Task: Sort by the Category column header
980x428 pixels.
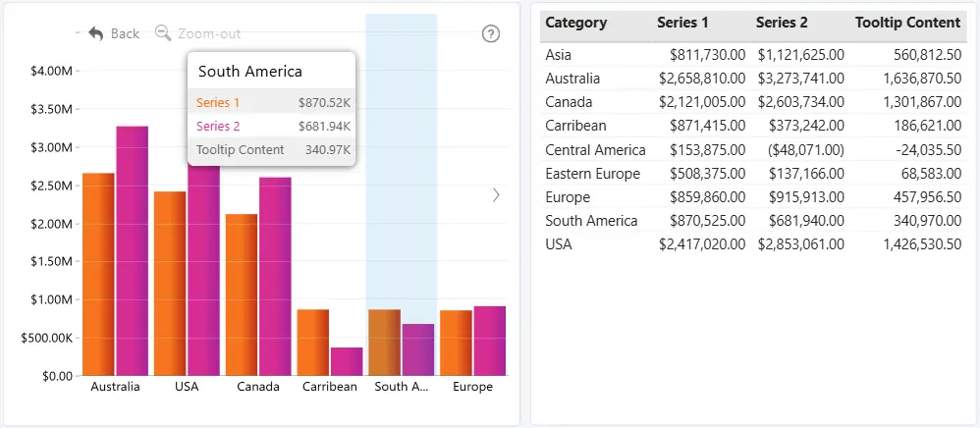Action: coord(576,23)
